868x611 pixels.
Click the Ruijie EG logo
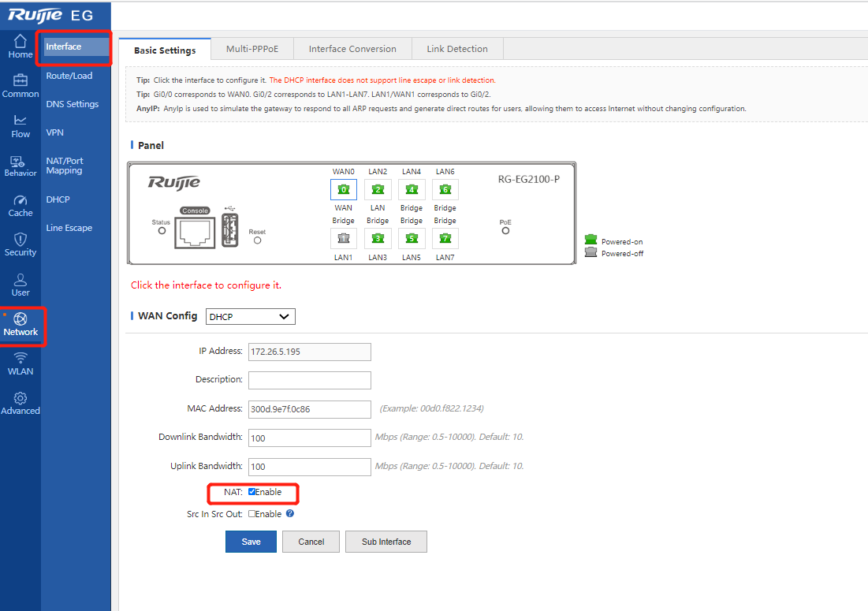(50, 16)
